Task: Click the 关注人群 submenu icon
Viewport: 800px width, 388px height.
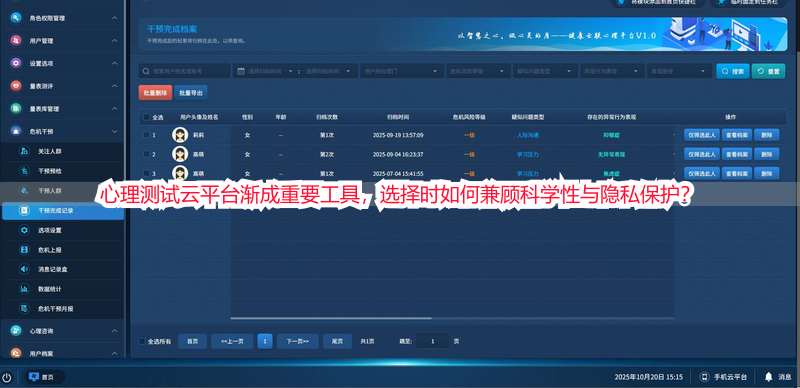Action: tap(24, 151)
